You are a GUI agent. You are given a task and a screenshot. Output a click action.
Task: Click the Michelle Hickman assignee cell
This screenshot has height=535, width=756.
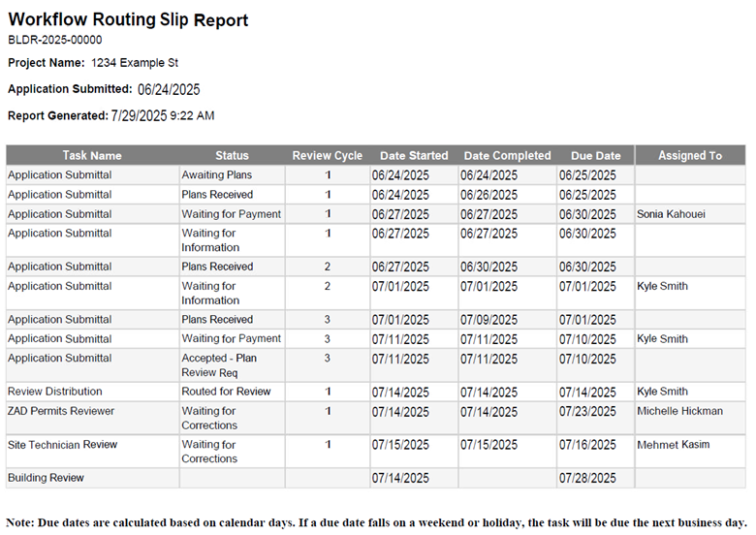(x=679, y=411)
